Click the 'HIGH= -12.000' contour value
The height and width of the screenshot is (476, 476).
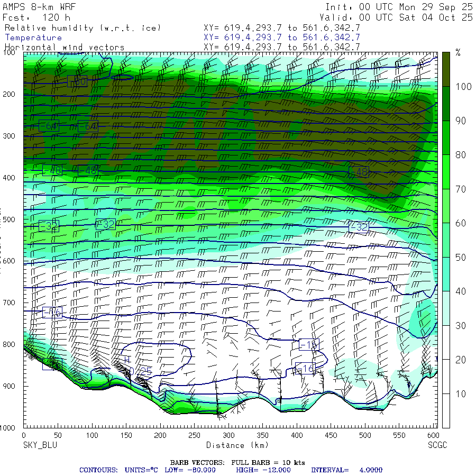coord(263,470)
